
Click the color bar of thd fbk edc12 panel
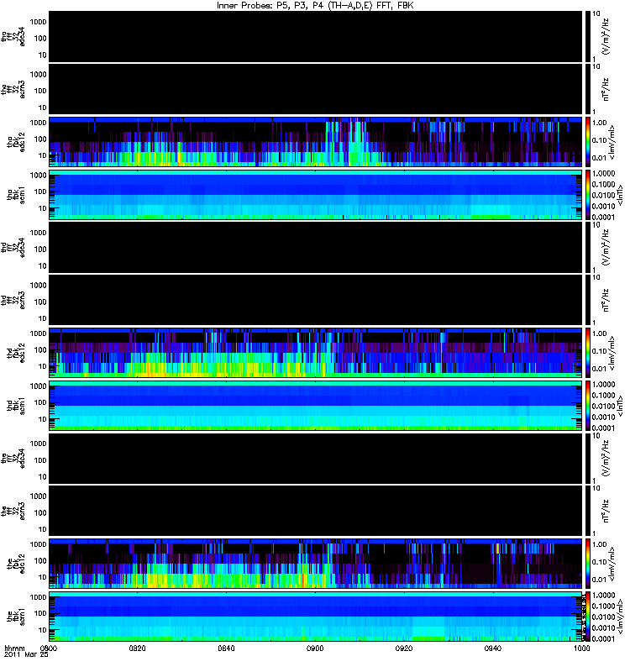click(588, 353)
